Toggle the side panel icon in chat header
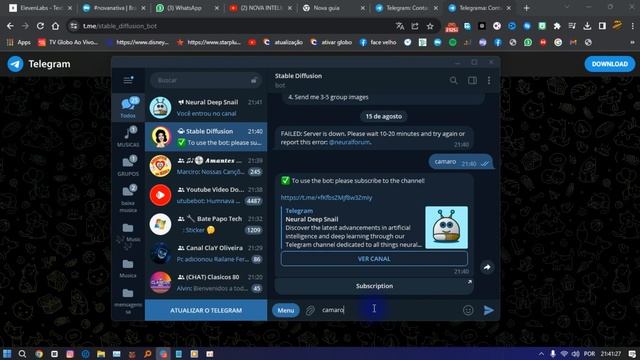 point(472,80)
